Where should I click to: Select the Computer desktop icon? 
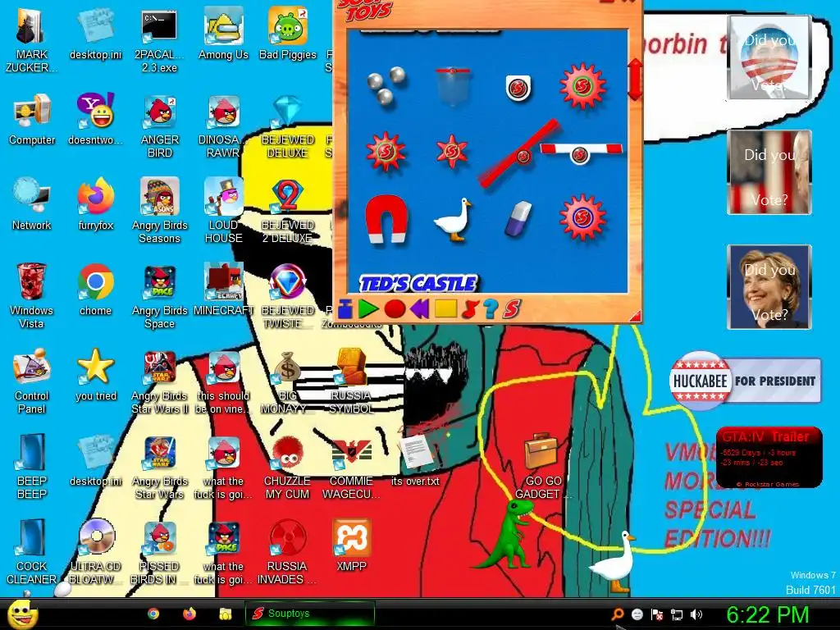[x=32, y=120]
